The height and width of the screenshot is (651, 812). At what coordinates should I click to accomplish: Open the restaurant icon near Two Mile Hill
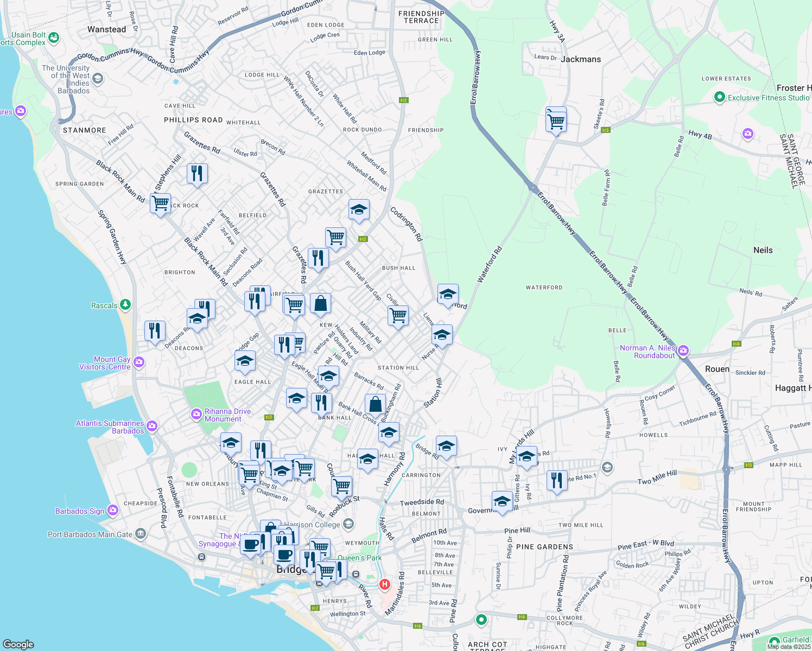coord(557,481)
